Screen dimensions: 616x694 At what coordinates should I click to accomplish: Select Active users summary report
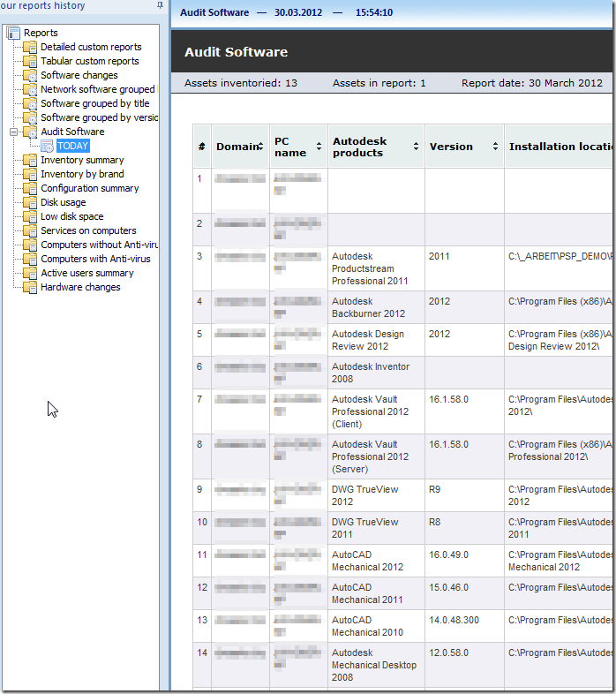pos(87,273)
